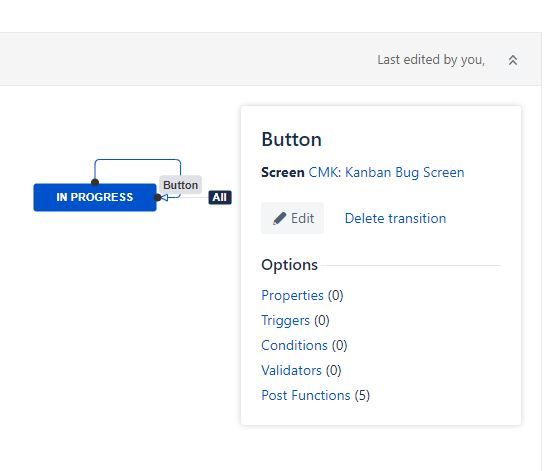Screen dimensions: 557x471
Task: Click the All badge on the transition
Action: [x=220, y=197]
